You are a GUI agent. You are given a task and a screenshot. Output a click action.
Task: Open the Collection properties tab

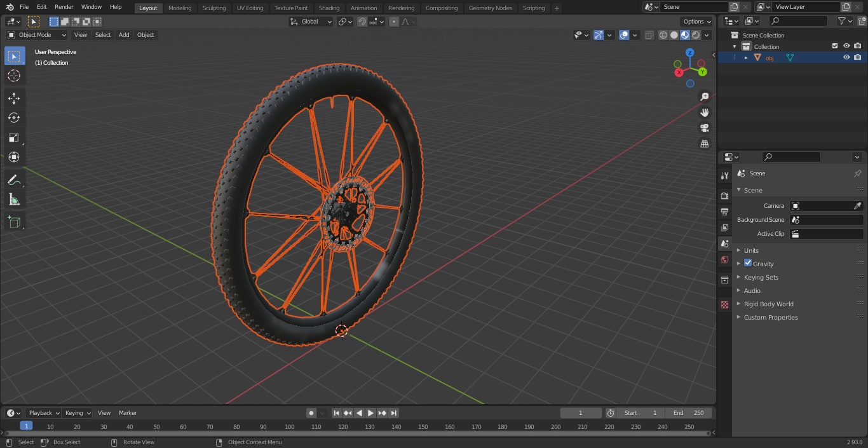tap(724, 280)
